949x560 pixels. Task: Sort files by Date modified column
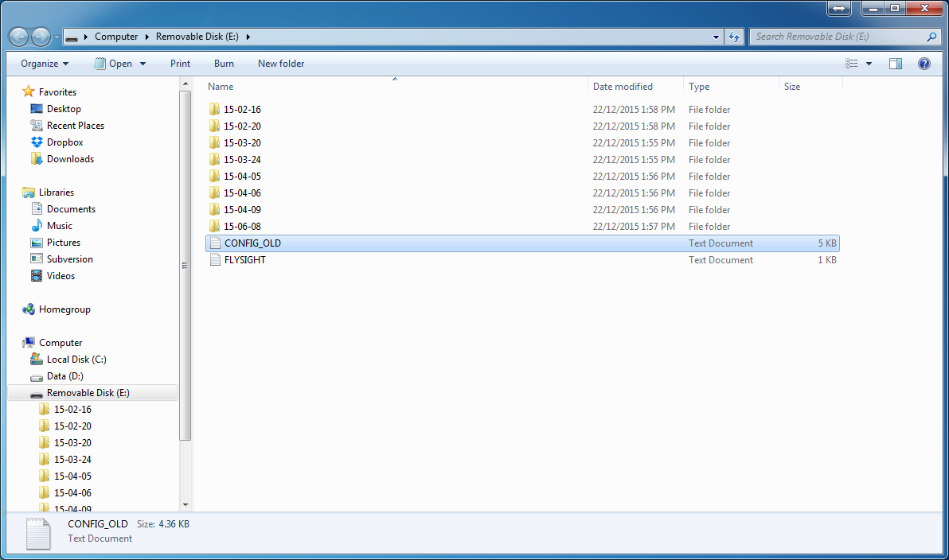click(623, 87)
